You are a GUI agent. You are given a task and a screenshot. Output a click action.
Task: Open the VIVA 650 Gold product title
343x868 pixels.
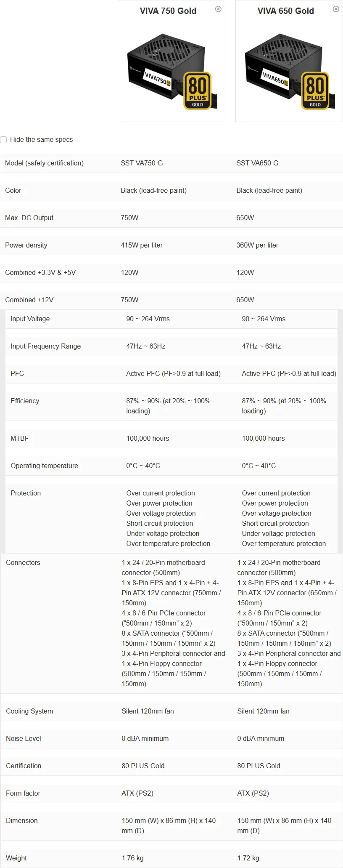(285, 11)
